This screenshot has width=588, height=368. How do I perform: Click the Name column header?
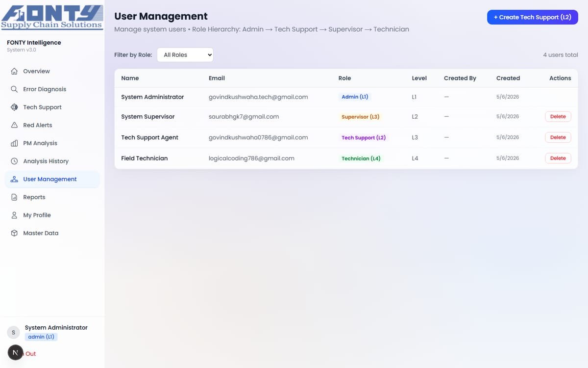(130, 78)
